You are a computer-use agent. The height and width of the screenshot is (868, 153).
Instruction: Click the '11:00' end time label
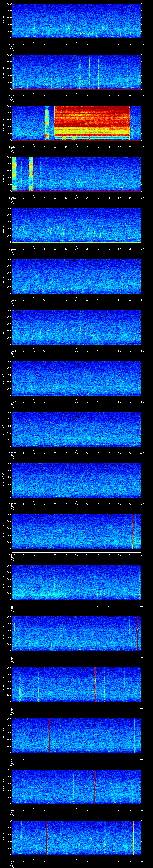141,504
